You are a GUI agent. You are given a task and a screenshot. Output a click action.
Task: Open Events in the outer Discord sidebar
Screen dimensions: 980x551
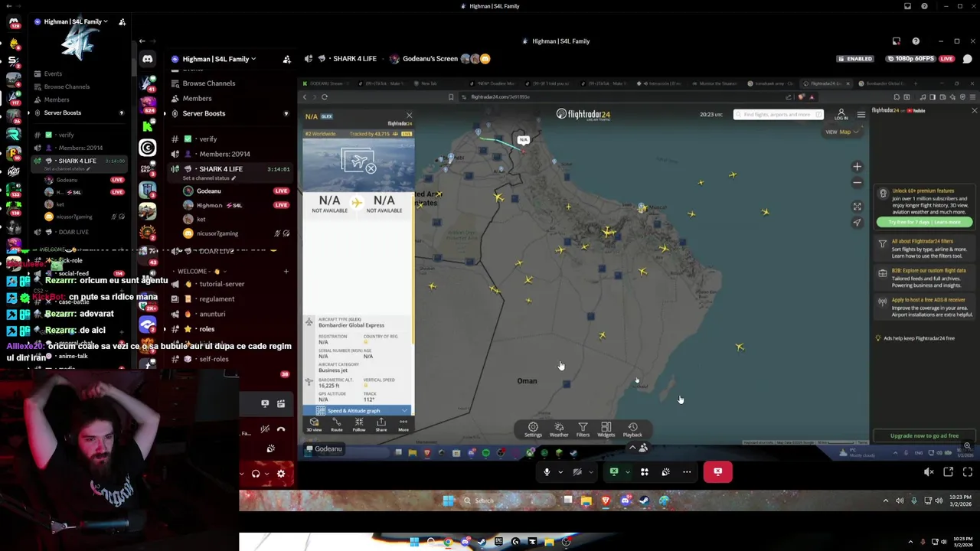click(53, 73)
